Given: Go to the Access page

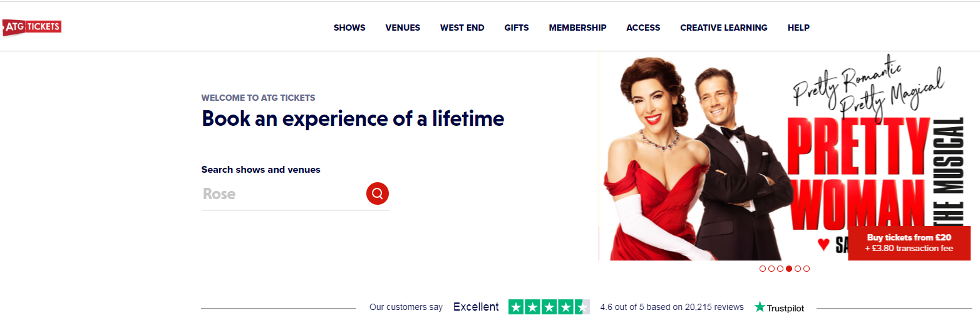Looking at the screenshot, I should [x=643, y=28].
